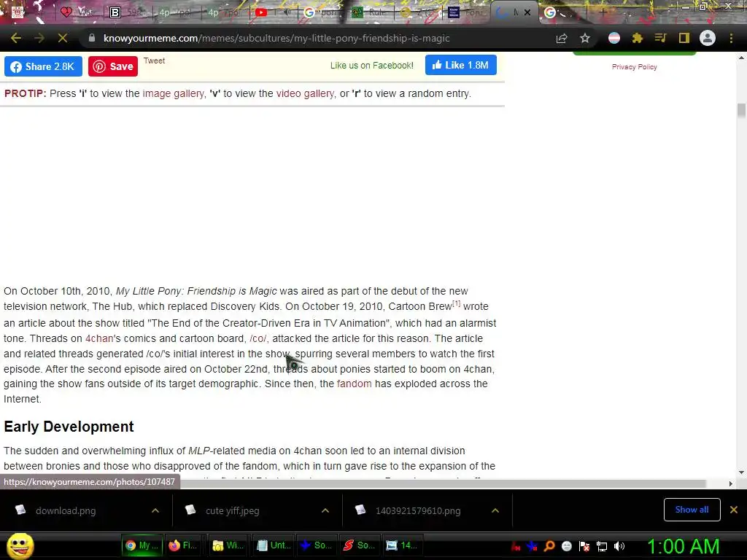747x560 pixels.
Task: Click the magnifier icon in system tray
Action: pos(549,546)
